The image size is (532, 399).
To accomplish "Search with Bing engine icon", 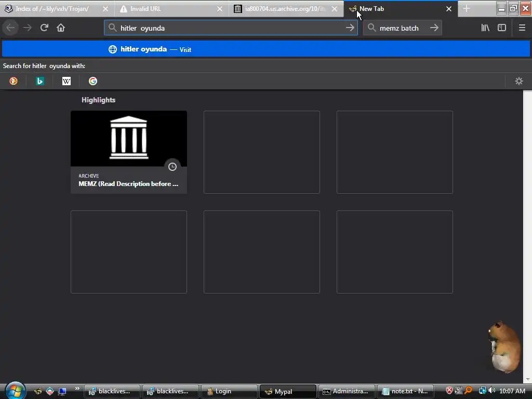I will pyautogui.click(x=40, y=81).
